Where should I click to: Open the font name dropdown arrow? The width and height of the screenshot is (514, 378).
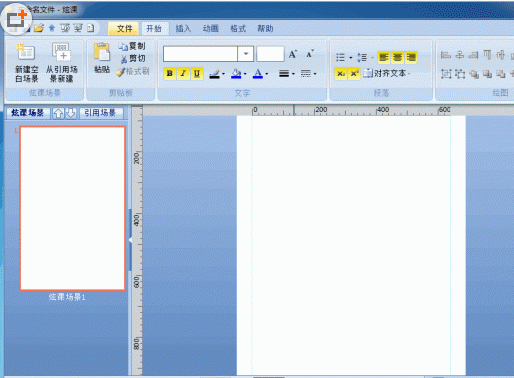246,54
